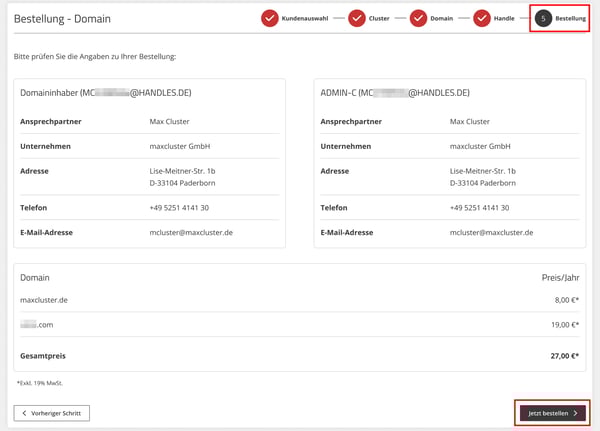Open the Kundenauswahl step label
Viewport: 600px width, 431px height.
coord(305,18)
